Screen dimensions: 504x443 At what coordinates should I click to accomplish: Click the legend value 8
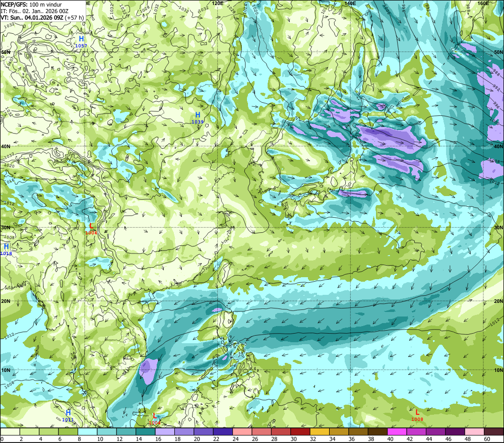(x=80, y=439)
